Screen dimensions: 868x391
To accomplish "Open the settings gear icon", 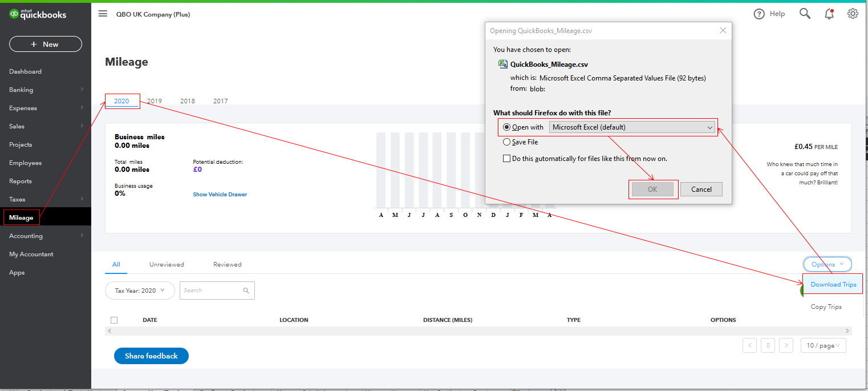I will click(853, 14).
